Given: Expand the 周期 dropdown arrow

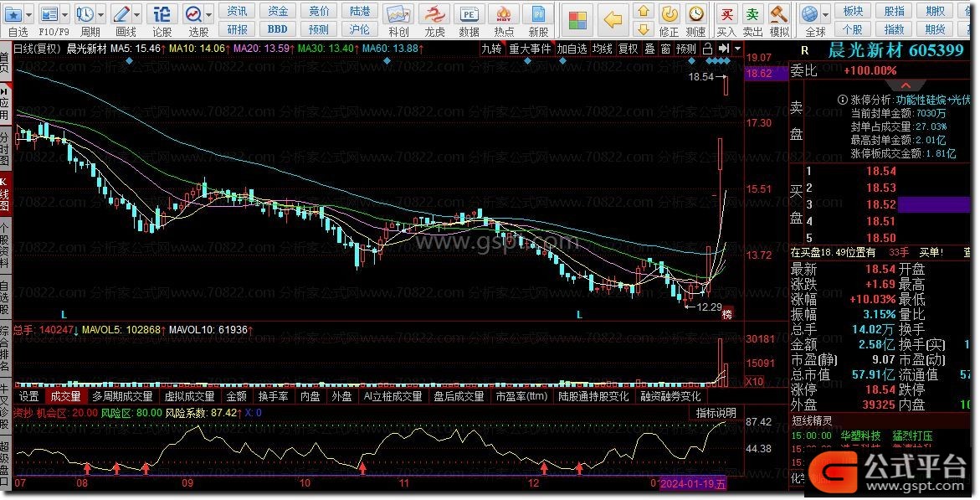Looking at the screenshot, I should pyautogui.click(x=100, y=13).
